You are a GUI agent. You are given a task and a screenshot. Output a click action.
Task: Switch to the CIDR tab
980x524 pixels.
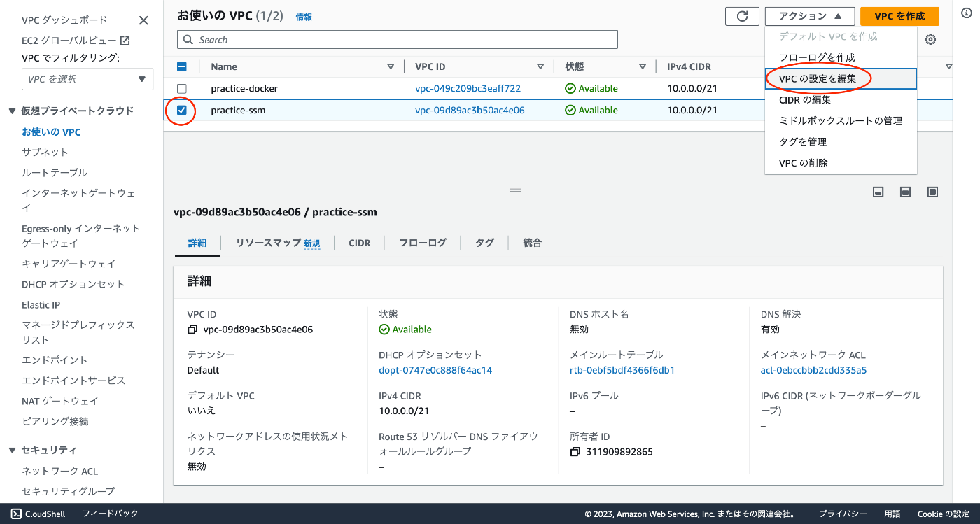[360, 243]
